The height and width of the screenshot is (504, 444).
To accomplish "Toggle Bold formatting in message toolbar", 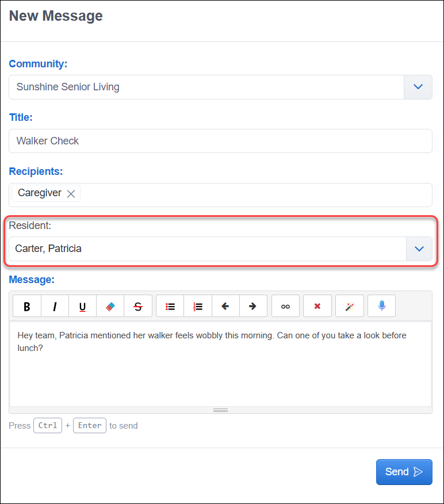I will [x=27, y=306].
